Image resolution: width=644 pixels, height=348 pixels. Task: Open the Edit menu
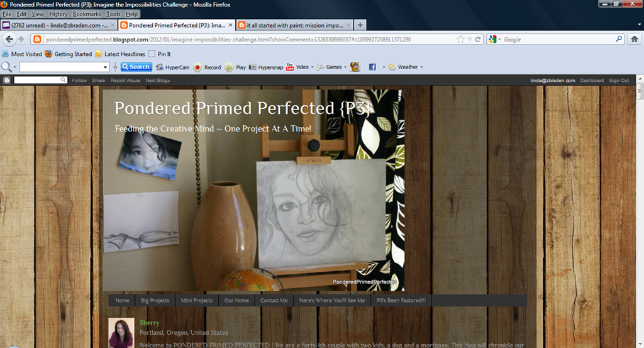tap(21, 14)
